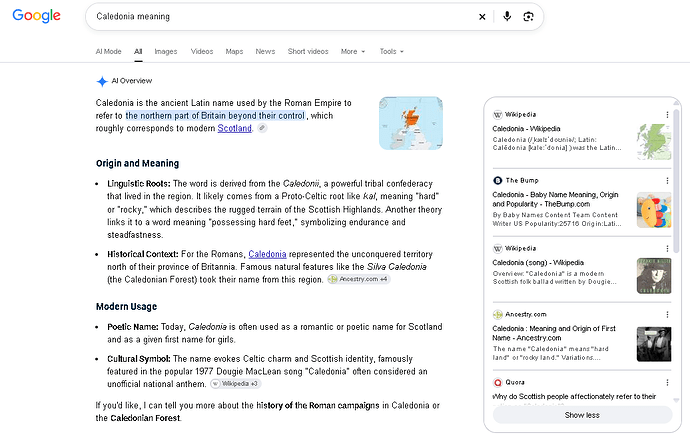
Task: Open Quora question about Scottish people
Action: 574,397
